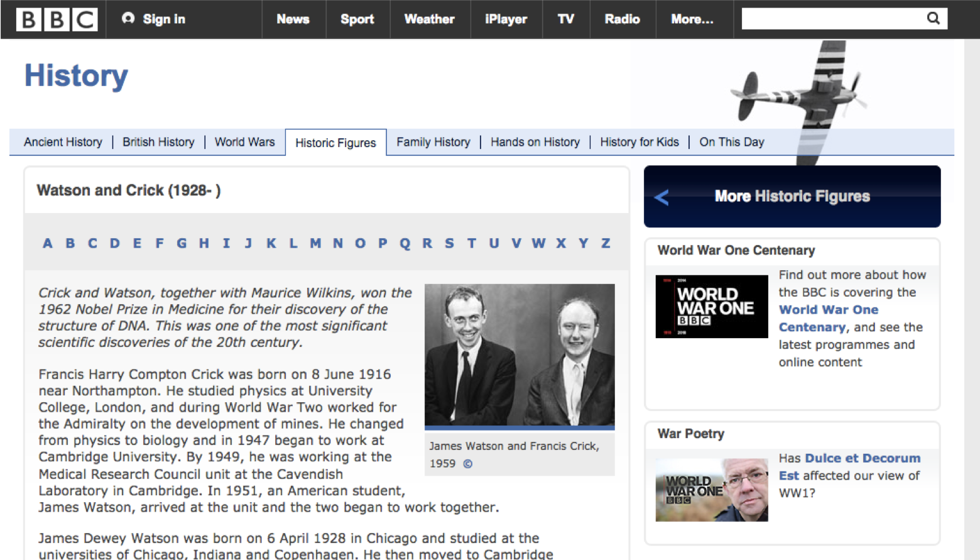Switch to the Family History tab

pyautogui.click(x=433, y=142)
